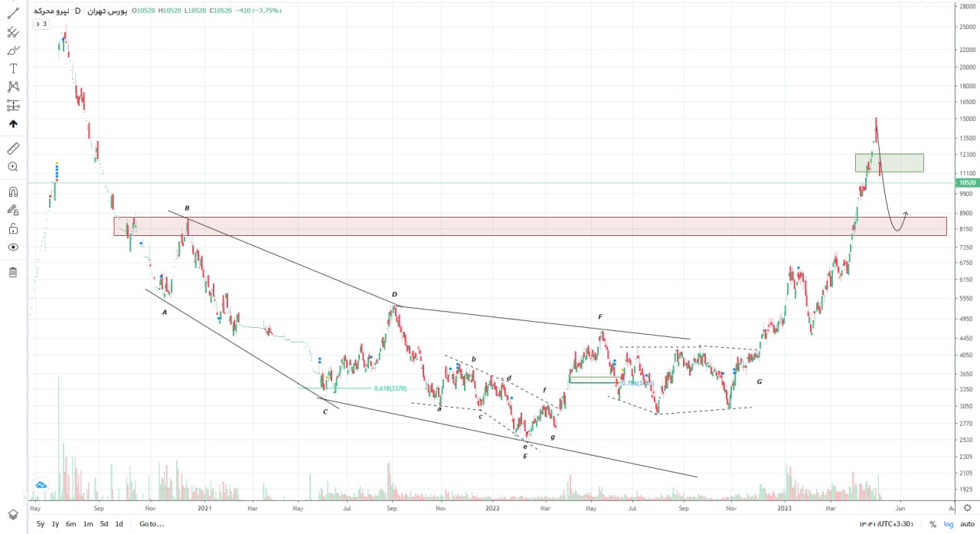The image size is (980, 534).
Task: Switch time range to 6m
Action: point(71,524)
